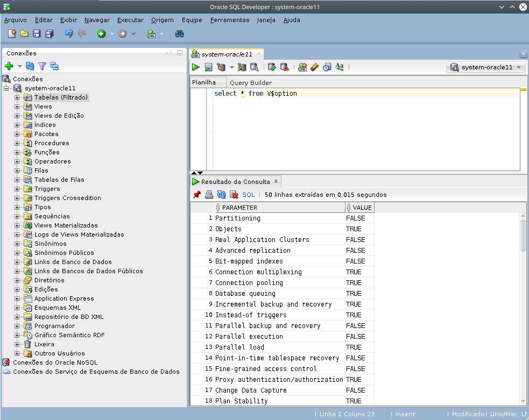Open the Ferramentas menu
The image size is (529, 420).
click(x=230, y=20)
